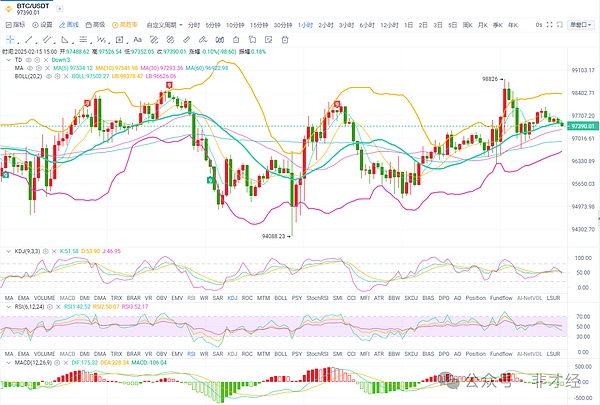The image size is (600, 405).
Task: Remove the TD indicator with its X
Action: [46, 60]
